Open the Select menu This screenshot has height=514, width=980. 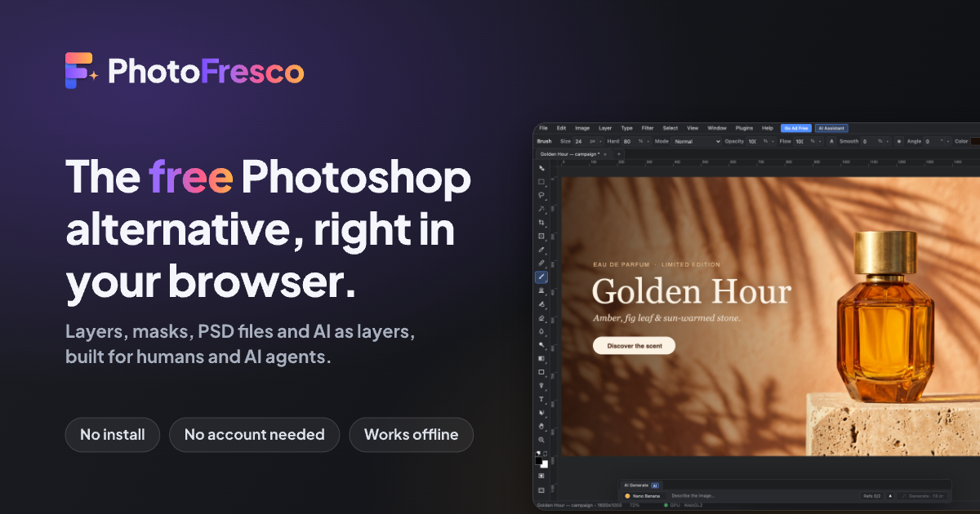coord(670,128)
